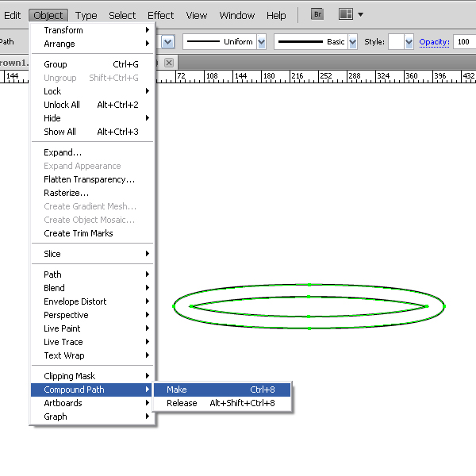Click the Opacity link
476x476 pixels.
(x=434, y=42)
